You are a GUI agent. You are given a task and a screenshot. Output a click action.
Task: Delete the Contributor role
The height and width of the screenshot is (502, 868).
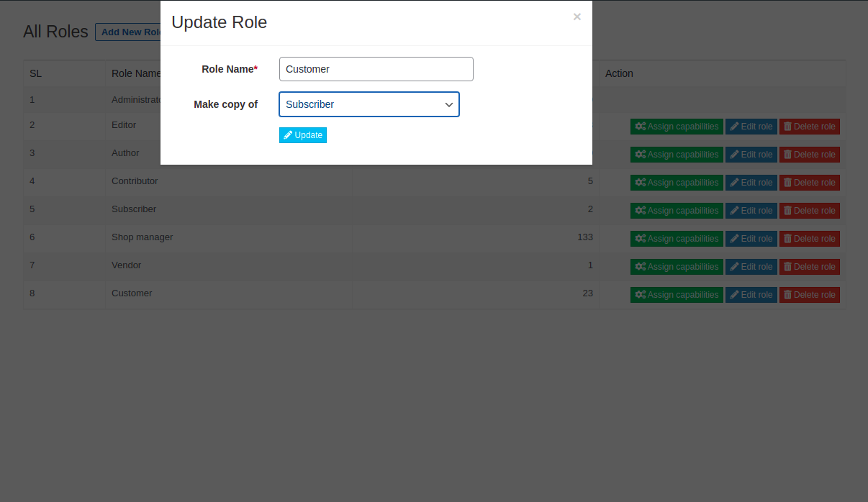coord(810,183)
